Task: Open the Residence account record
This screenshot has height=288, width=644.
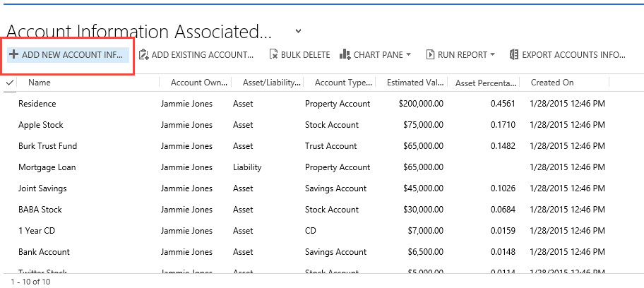Action: tap(37, 104)
